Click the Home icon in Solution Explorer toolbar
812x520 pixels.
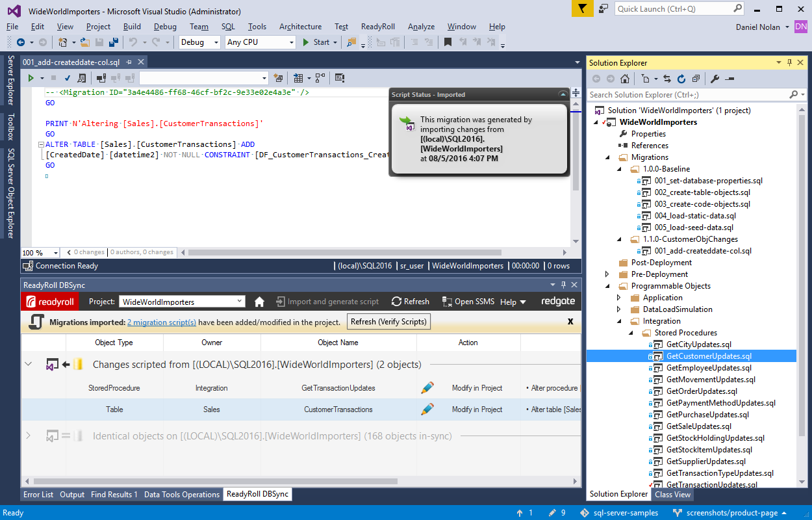coord(624,79)
